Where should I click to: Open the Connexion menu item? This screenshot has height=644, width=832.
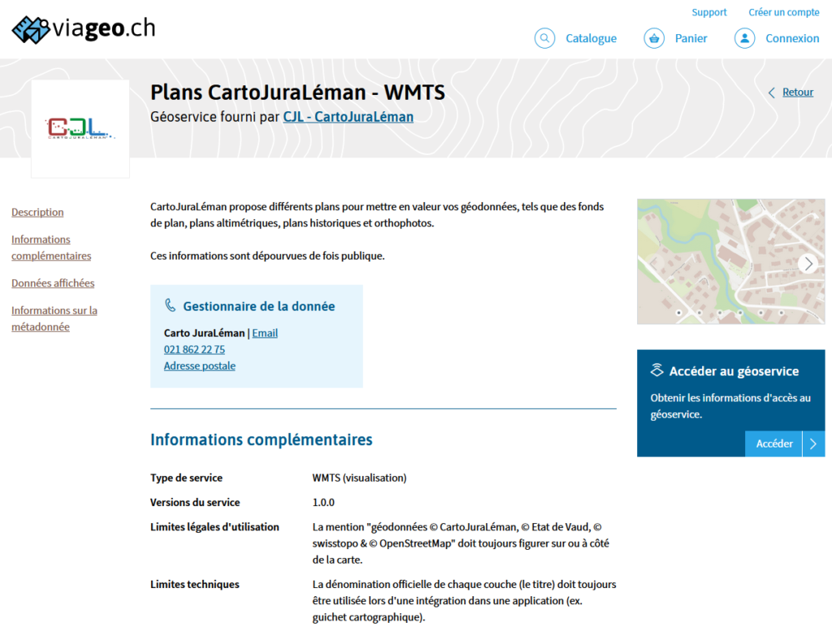point(792,38)
